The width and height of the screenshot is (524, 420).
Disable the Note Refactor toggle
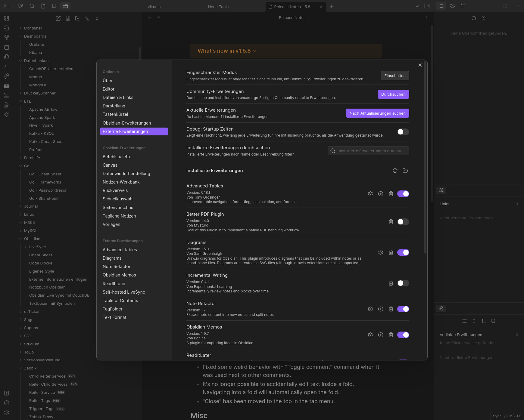click(403, 309)
